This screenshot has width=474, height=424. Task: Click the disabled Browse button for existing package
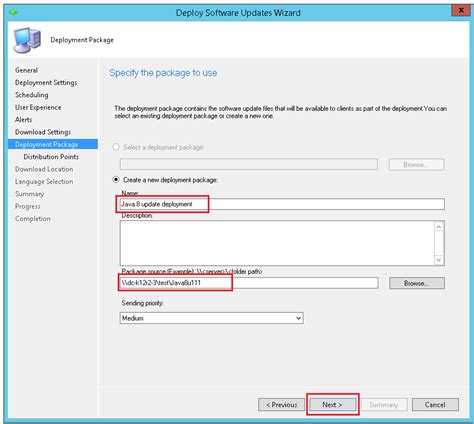[416, 165]
